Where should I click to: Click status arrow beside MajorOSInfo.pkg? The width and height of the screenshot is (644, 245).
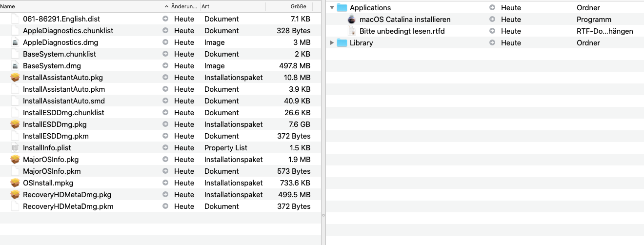[x=165, y=160]
